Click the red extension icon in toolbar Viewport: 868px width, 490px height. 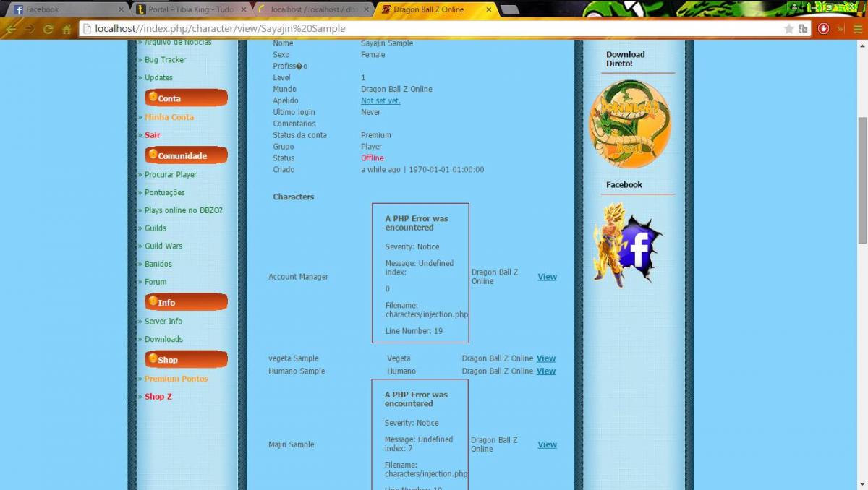(x=824, y=29)
